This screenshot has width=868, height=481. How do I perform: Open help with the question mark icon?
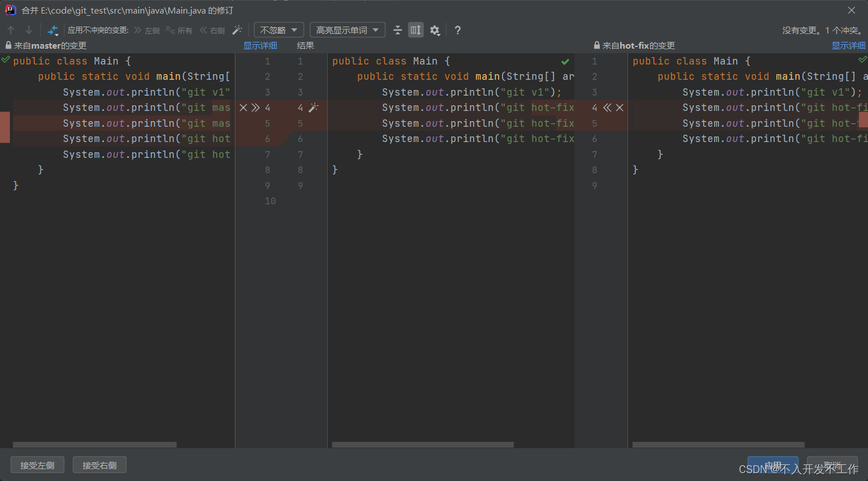[458, 30]
